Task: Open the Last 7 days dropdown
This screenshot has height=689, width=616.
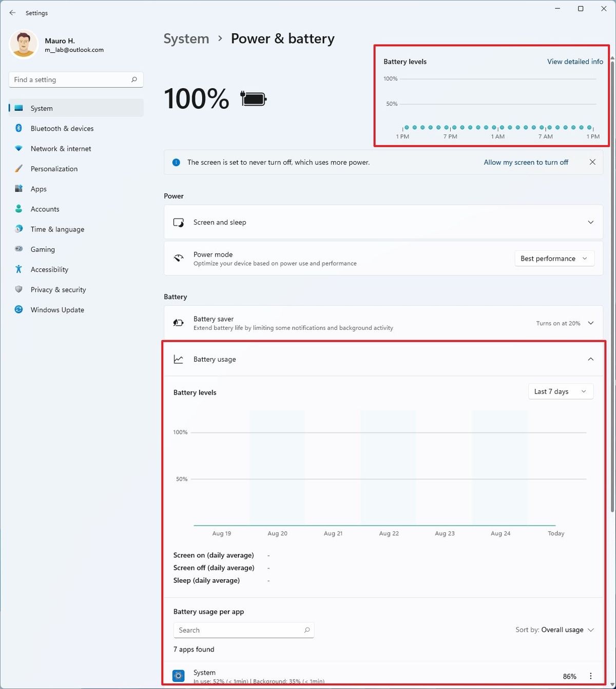Action: [x=560, y=391]
